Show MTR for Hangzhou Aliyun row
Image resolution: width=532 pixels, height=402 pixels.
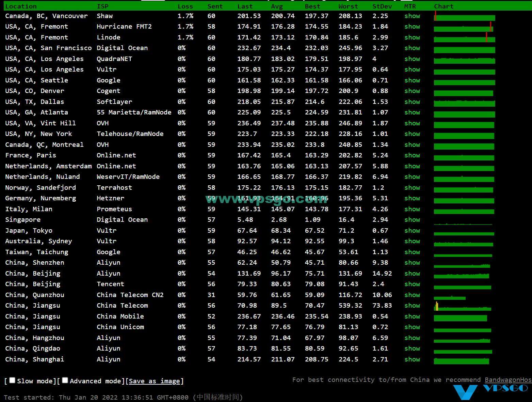point(412,338)
